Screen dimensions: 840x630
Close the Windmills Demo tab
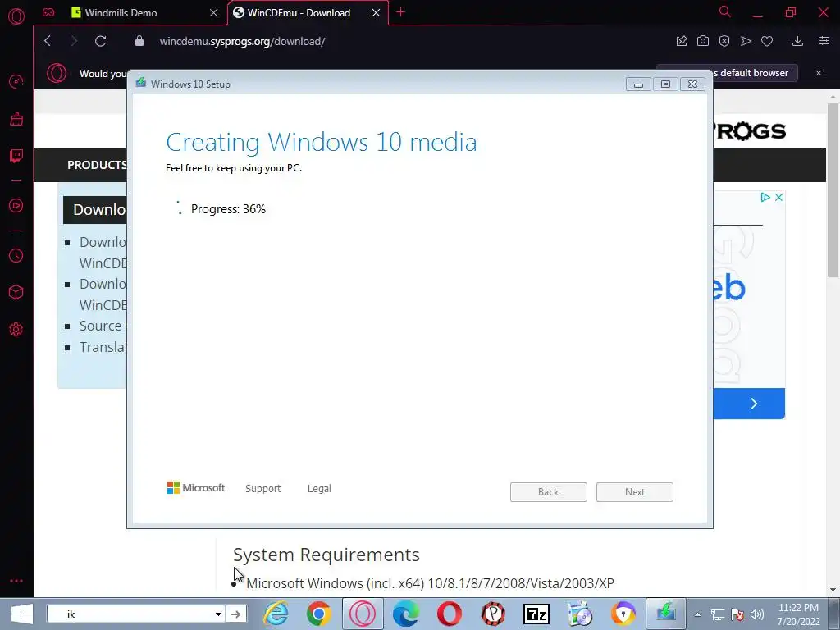tap(214, 12)
